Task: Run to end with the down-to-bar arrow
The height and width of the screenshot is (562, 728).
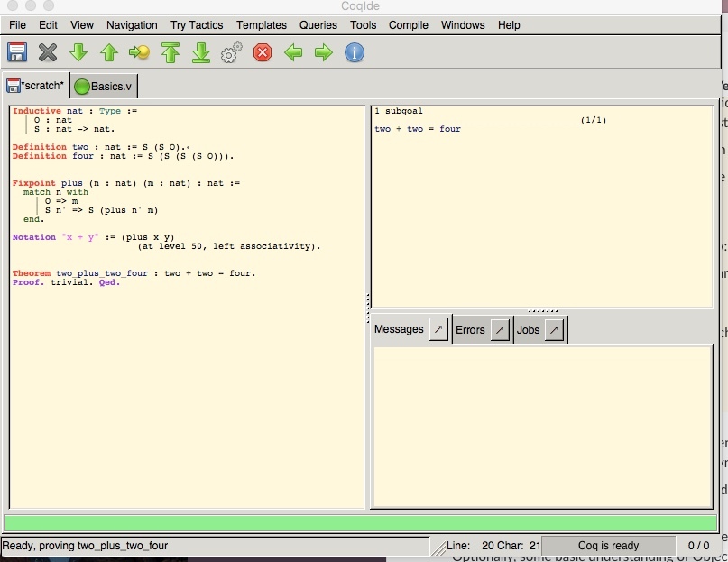Action: pyautogui.click(x=200, y=52)
